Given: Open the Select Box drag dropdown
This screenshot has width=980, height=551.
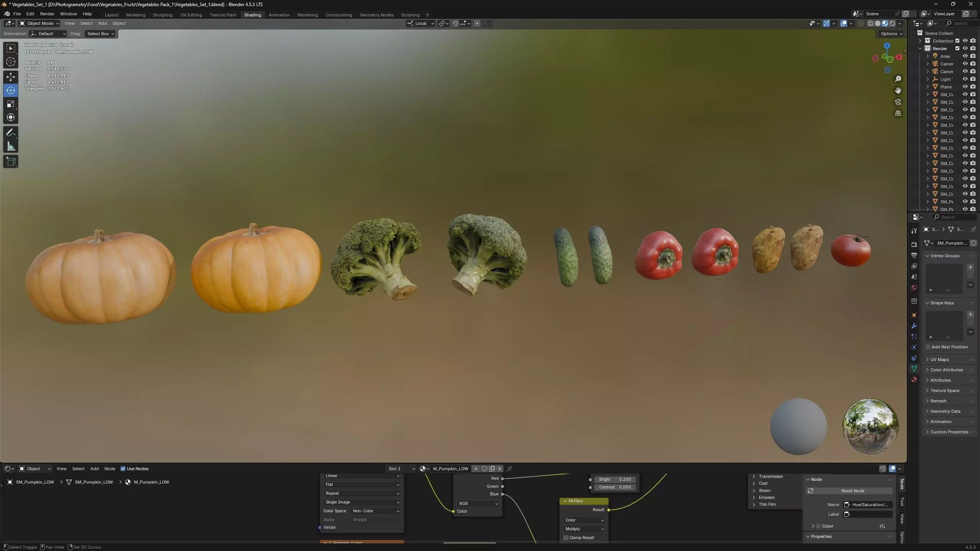Looking at the screenshot, I should pyautogui.click(x=100, y=34).
